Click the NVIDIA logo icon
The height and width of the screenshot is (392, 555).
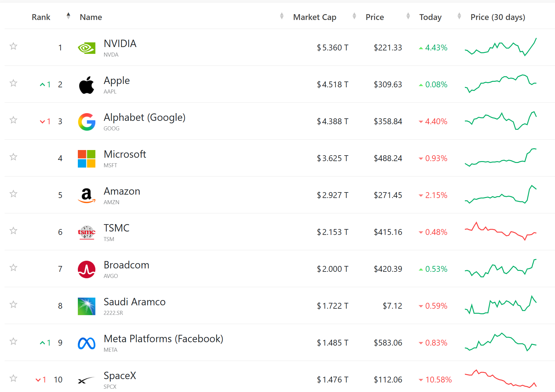point(86,48)
